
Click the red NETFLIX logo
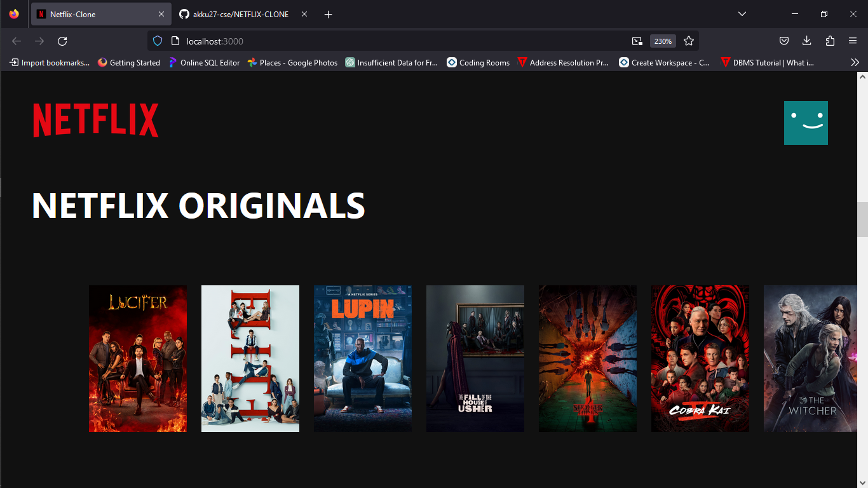coord(95,118)
